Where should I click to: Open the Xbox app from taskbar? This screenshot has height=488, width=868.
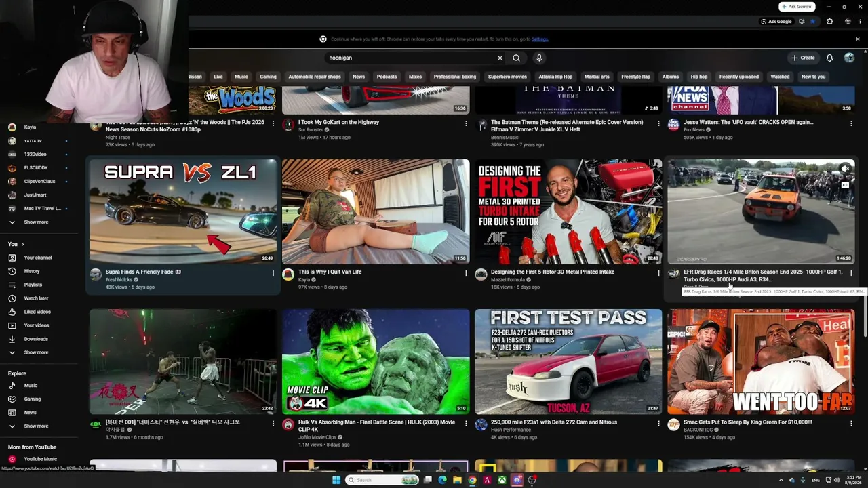click(502, 480)
